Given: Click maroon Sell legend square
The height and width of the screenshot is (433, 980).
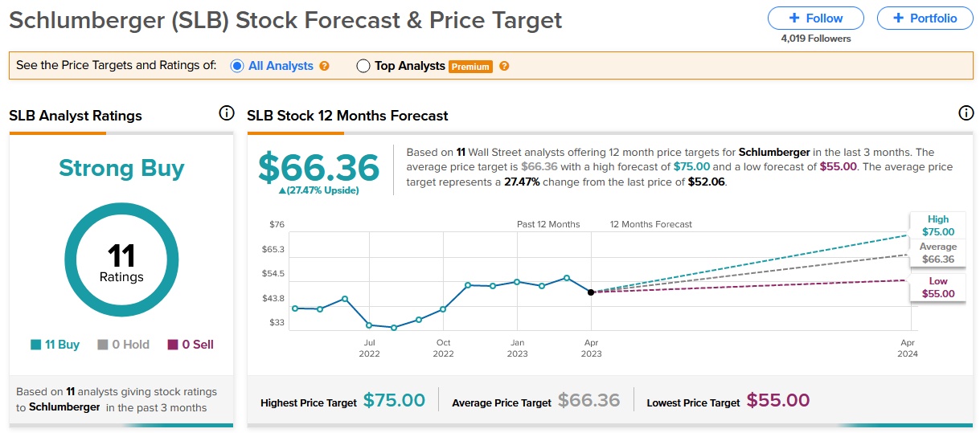Looking at the screenshot, I should (x=172, y=345).
